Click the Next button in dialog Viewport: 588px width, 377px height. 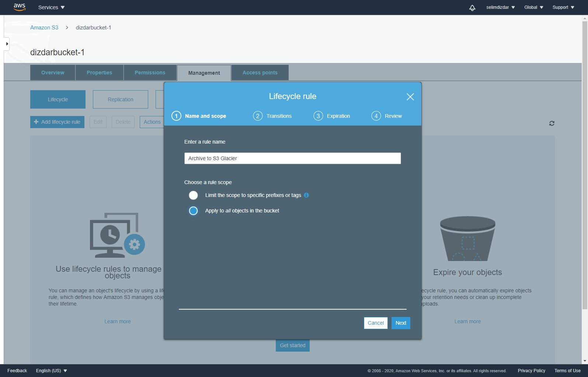point(401,323)
